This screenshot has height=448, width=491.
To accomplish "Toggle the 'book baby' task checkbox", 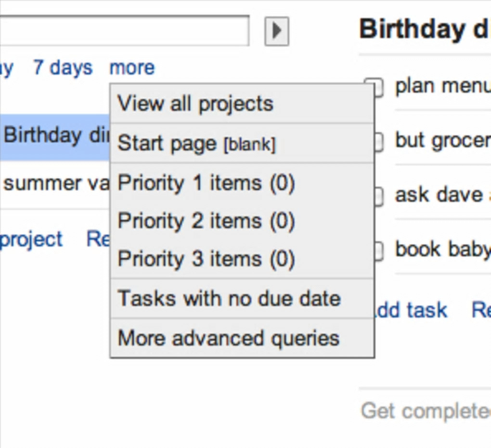I will click(x=378, y=250).
